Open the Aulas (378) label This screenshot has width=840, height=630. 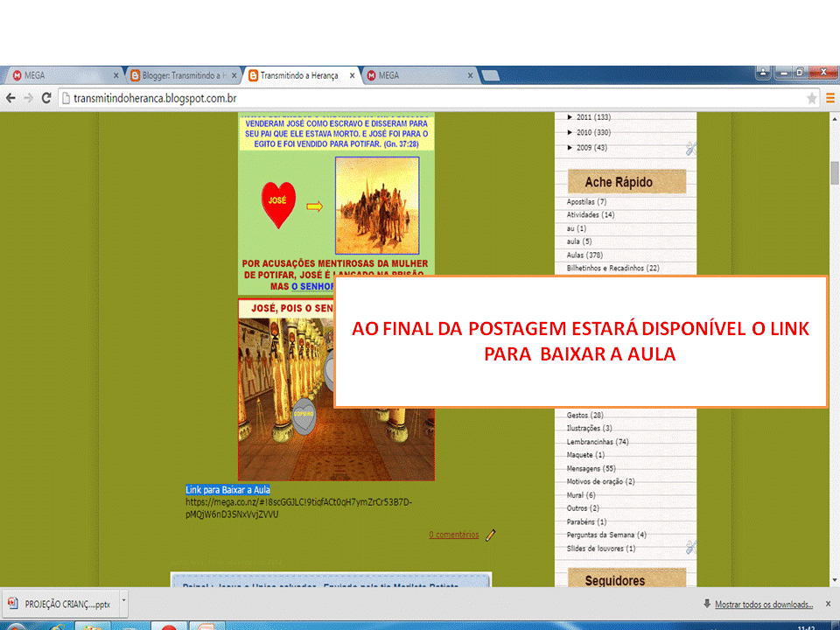(584, 255)
